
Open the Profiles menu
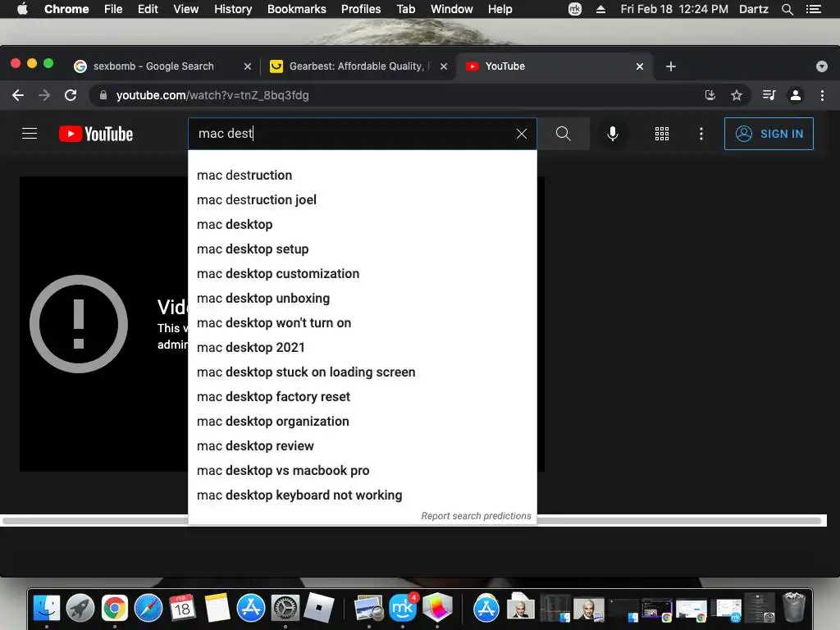(361, 9)
